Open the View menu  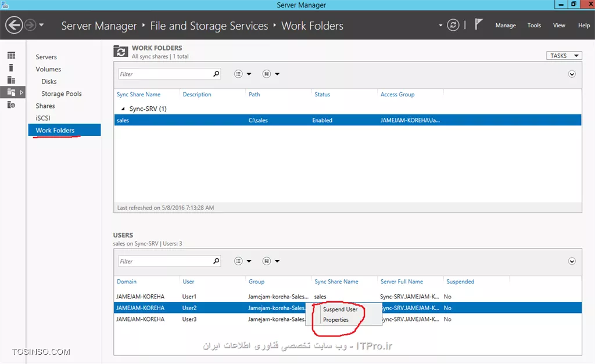tap(559, 26)
